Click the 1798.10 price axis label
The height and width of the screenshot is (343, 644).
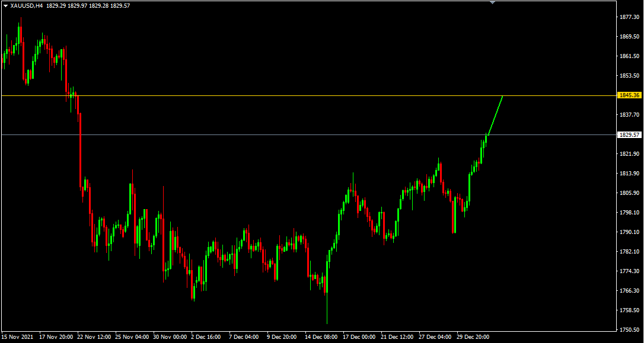point(630,212)
